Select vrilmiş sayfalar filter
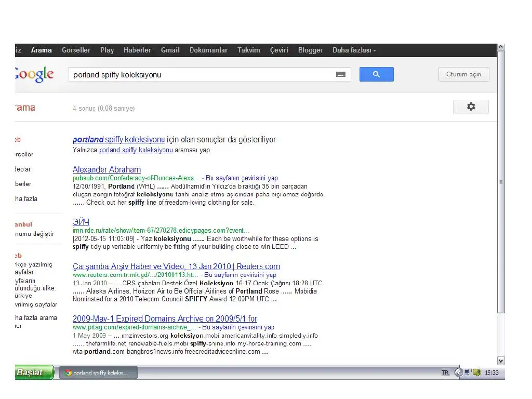 pyautogui.click(x=36, y=304)
